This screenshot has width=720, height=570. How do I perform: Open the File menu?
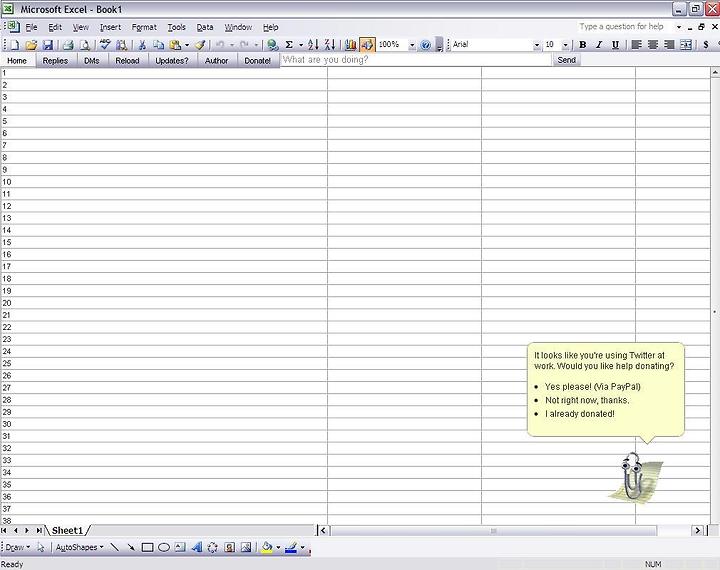click(x=31, y=27)
